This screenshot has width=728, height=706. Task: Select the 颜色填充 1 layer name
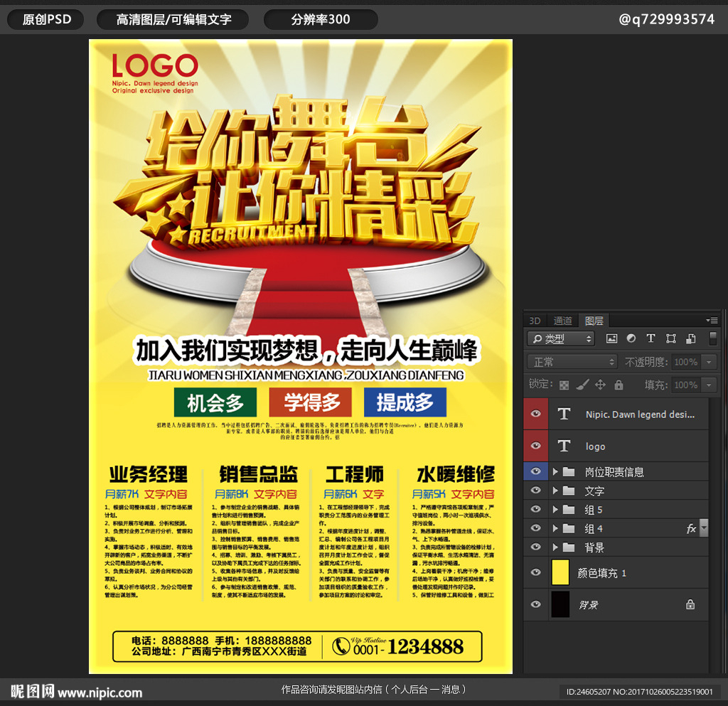(601, 573)
